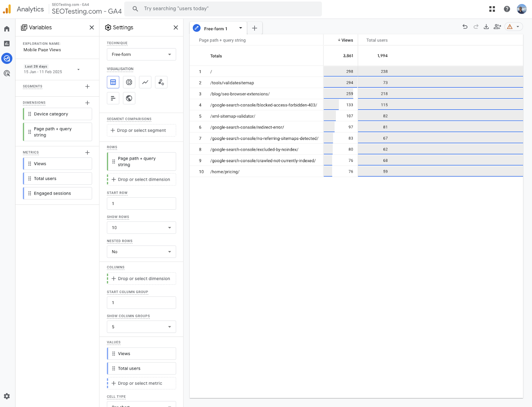Click the Analytics search field

pyautogui.click(x=223, y=9)
